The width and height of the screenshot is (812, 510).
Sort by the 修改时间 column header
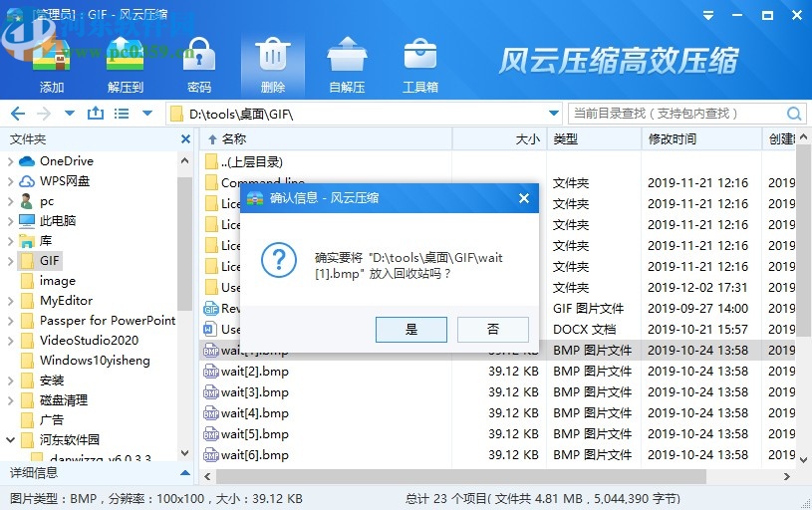pyautogui.click(x=701, y=138)
